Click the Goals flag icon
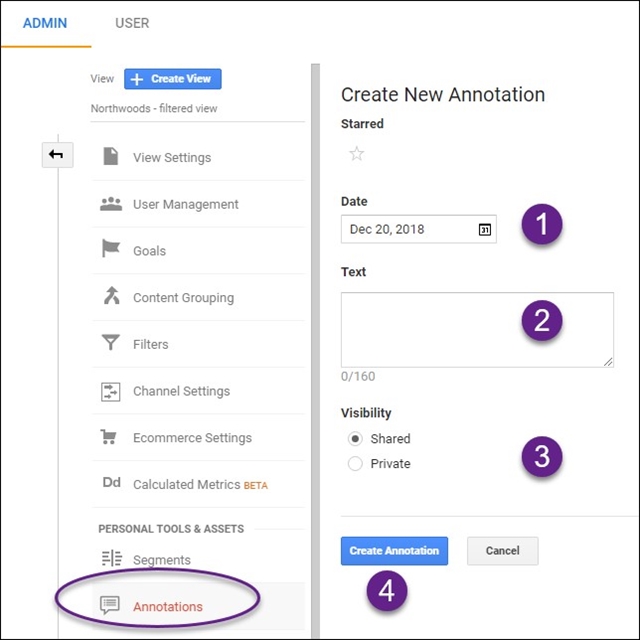This screenshot has width=640, height=640. (x=111, y=248)
